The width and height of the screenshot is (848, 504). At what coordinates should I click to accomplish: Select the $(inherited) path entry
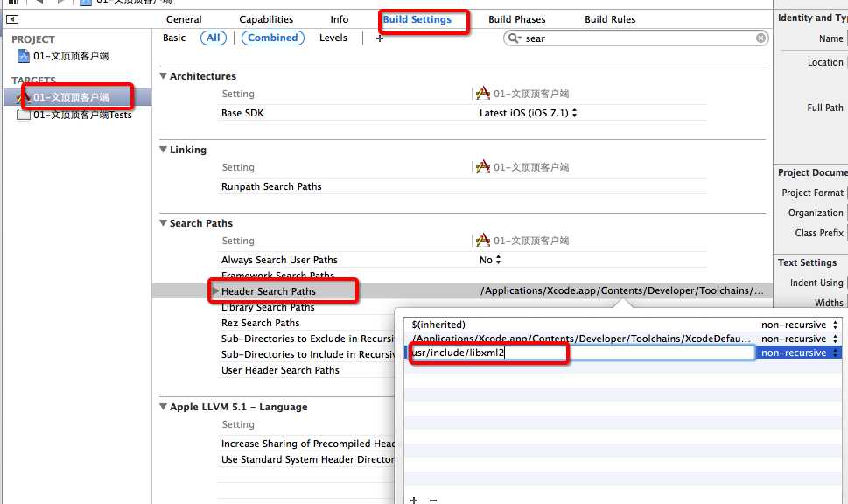(438, 325)
